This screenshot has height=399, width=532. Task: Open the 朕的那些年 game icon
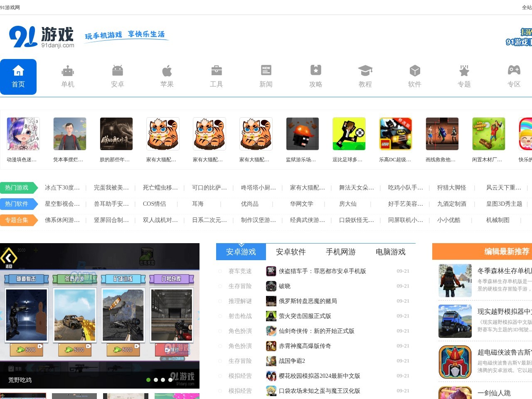(x=116, y=134)
